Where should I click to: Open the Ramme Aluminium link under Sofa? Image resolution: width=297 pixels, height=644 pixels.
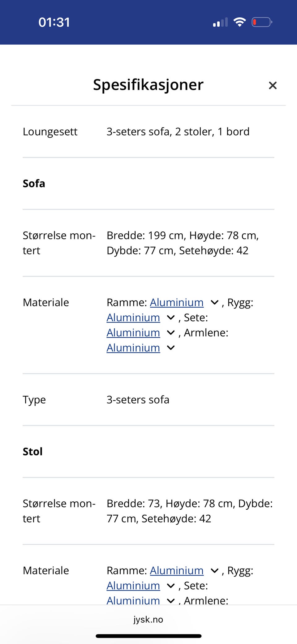click(177, 302)
